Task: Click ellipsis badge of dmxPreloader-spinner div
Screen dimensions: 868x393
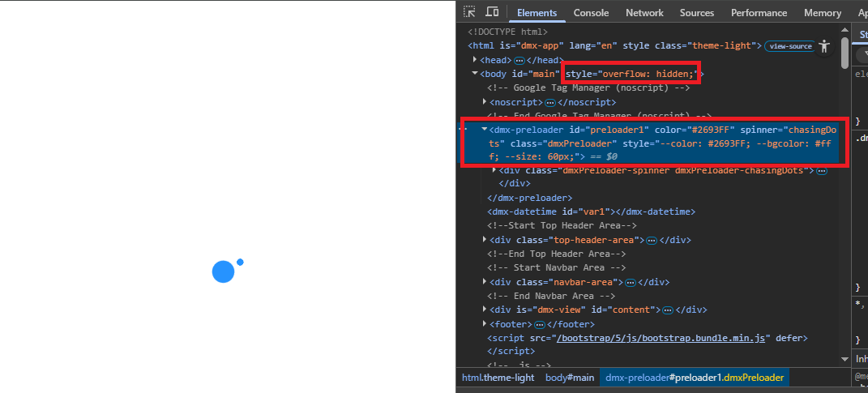Action: tap(822, 171)
